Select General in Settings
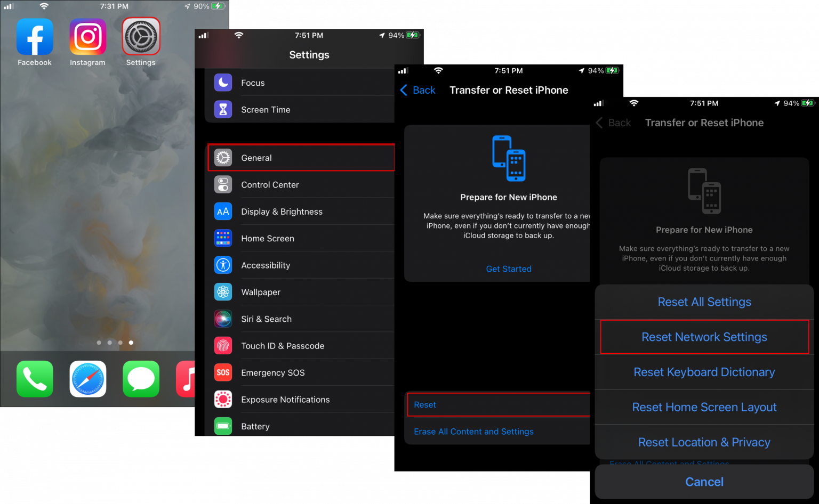Screen dimensions: 819x504 (x=256, y=158)
